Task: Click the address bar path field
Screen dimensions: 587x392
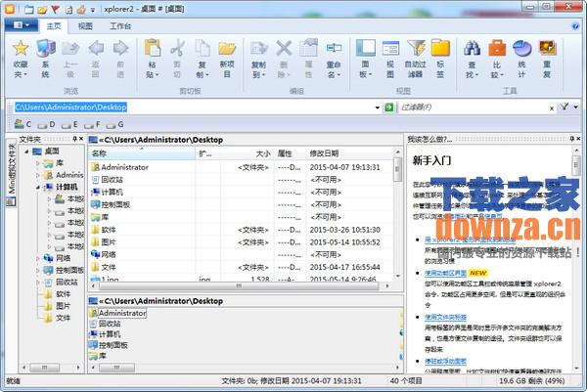Action: (193, 108)
